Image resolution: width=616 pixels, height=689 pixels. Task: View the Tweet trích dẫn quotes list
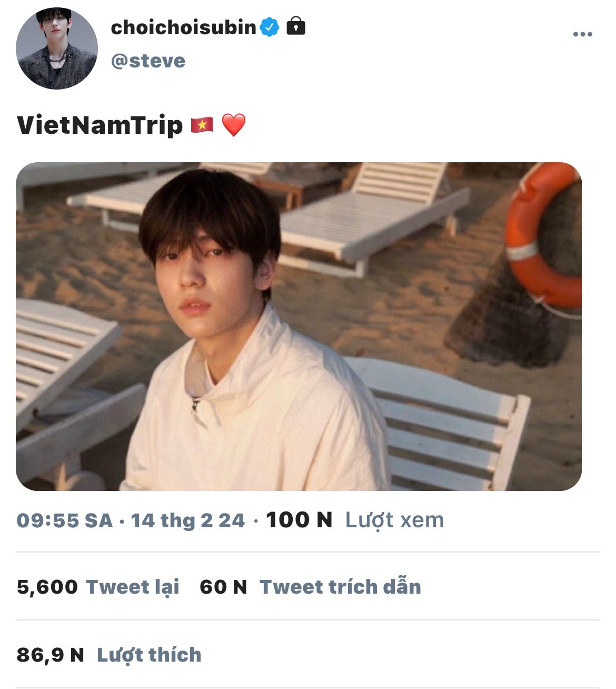tap(340, 587)
